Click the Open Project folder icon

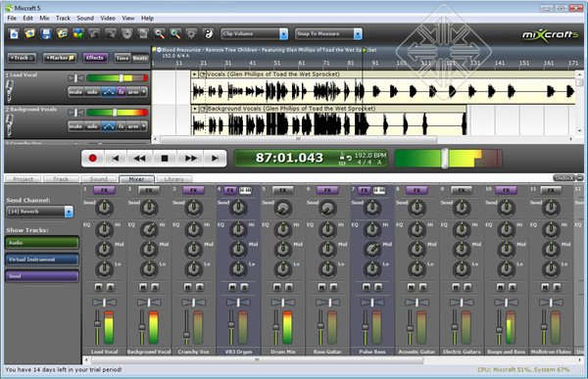pos(29,34)
